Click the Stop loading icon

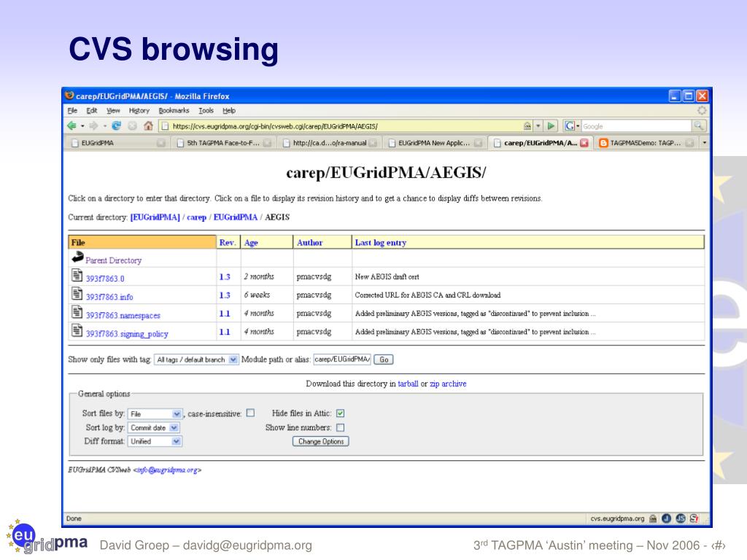(x=133, y=126)
